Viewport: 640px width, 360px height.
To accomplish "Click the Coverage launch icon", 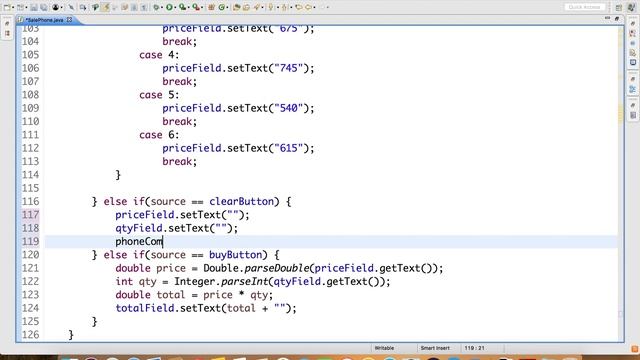I will tap(182, 7).
